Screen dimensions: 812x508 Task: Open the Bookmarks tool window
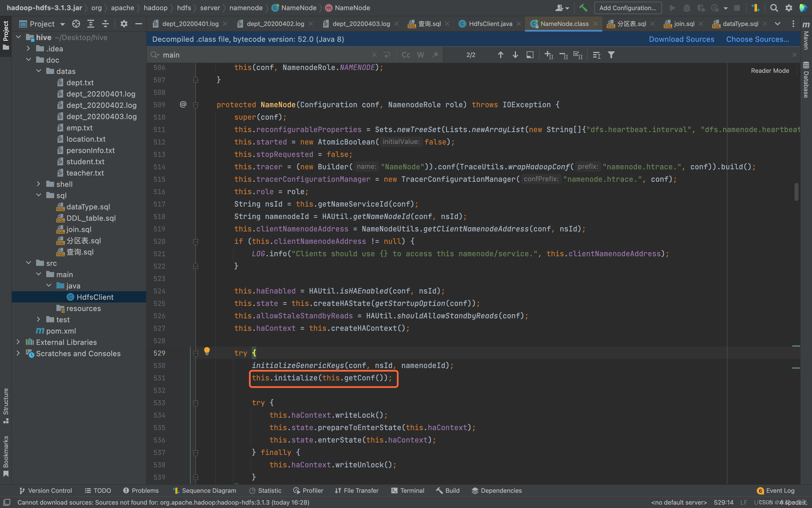coord(6,456)
